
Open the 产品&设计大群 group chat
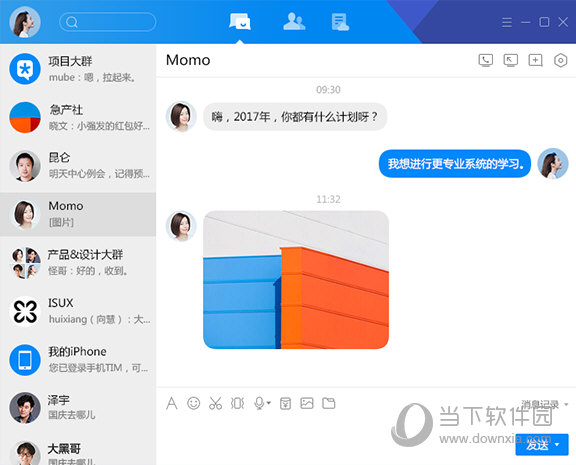click(78, 263)
